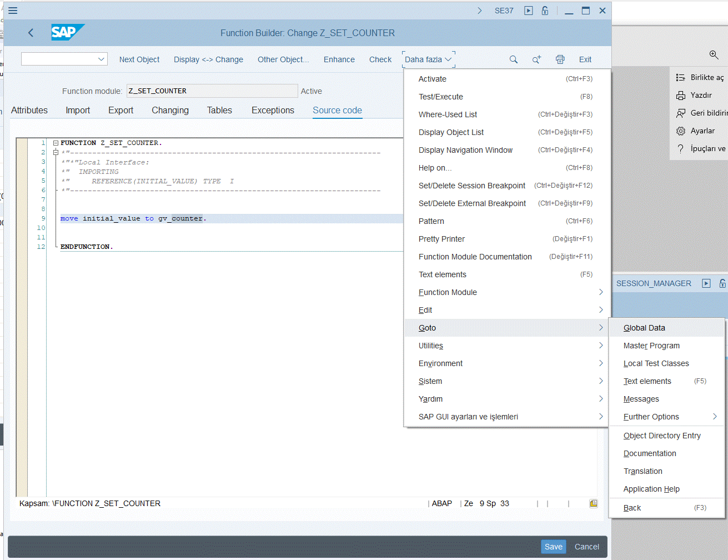Screen dimensions: 728x560
Task: Select the Source code tab
Action: coord(337,110)
